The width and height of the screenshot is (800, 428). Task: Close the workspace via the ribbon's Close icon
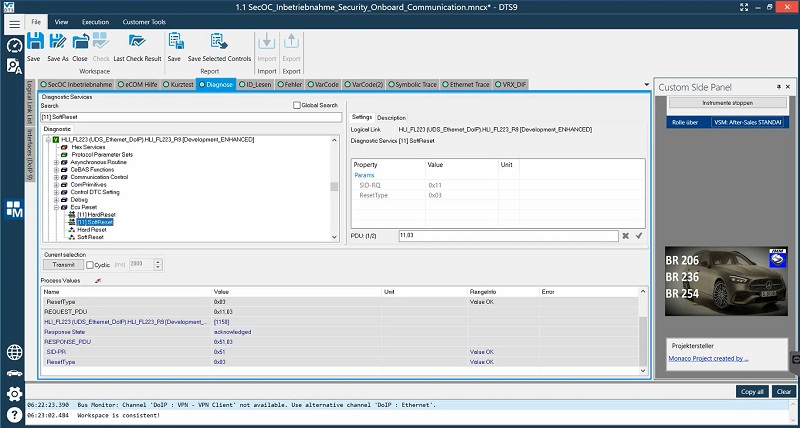click(80, 42)
